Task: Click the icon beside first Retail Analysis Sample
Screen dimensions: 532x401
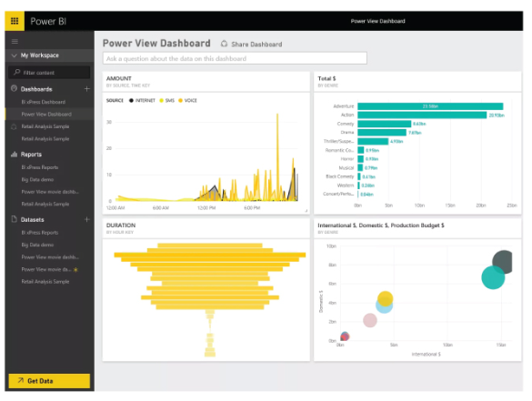Action: coord(14,126)
